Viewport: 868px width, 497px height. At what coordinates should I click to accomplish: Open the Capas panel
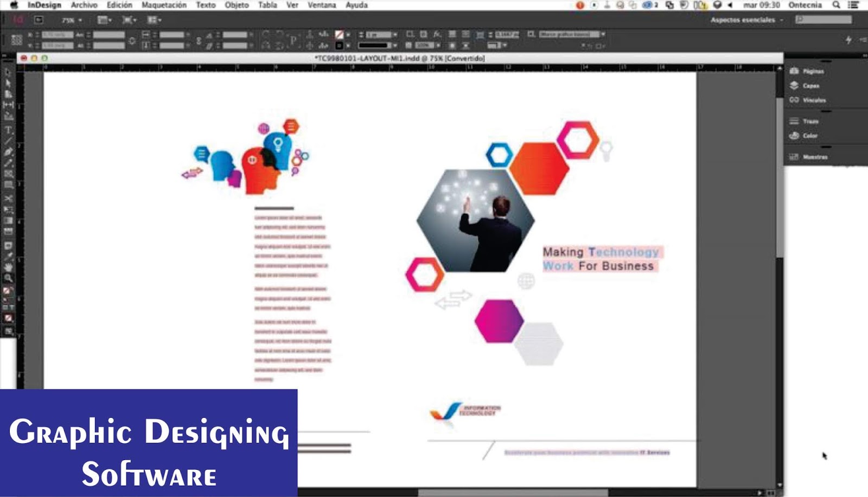point(809,86)
